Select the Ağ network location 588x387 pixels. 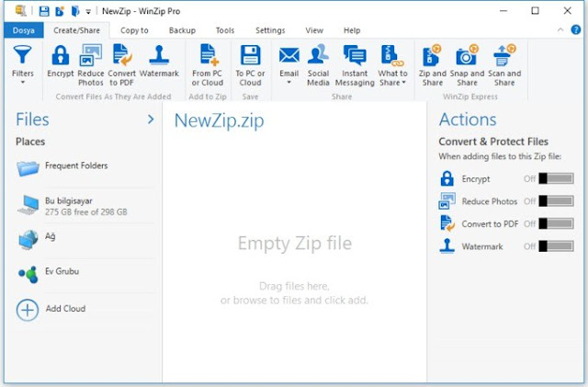[x=85, y=240]
